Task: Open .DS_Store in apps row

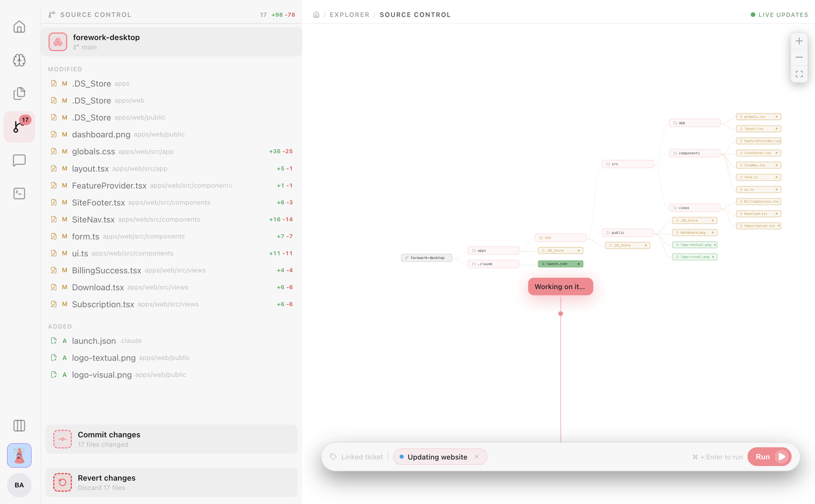Action: 171,84
